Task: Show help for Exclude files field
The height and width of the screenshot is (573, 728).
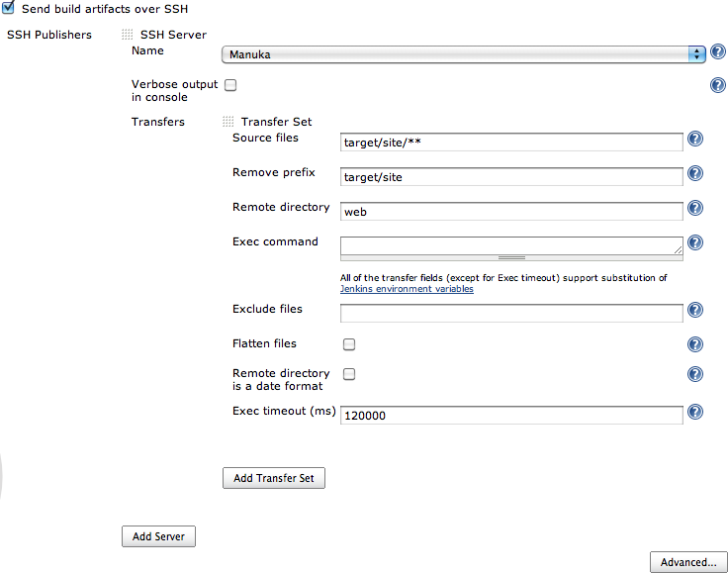Action: click(x=695, y=310)
